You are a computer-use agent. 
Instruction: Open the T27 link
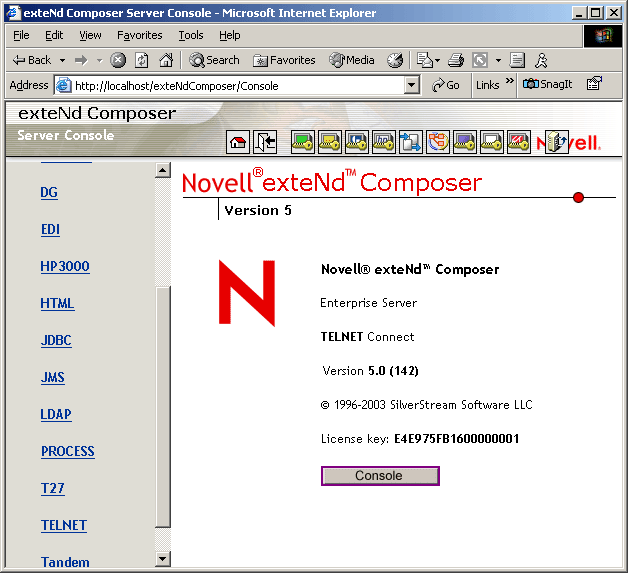(x=52, y=488)
